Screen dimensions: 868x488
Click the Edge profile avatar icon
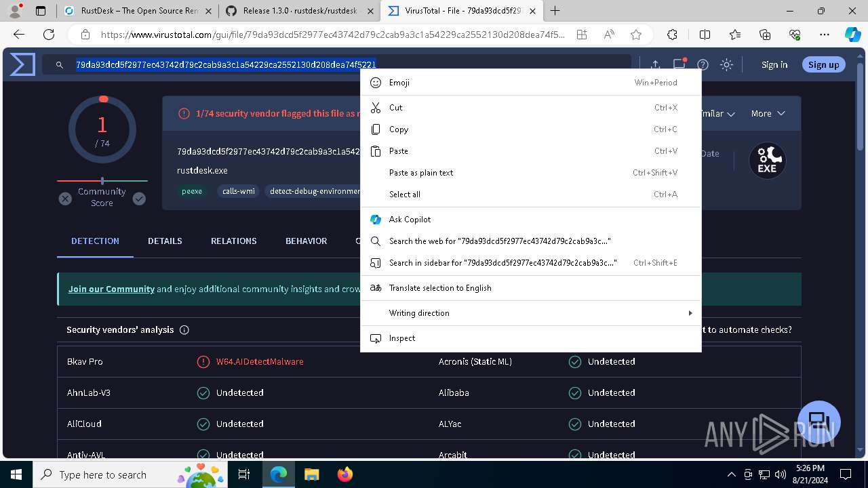coord(15,11)
